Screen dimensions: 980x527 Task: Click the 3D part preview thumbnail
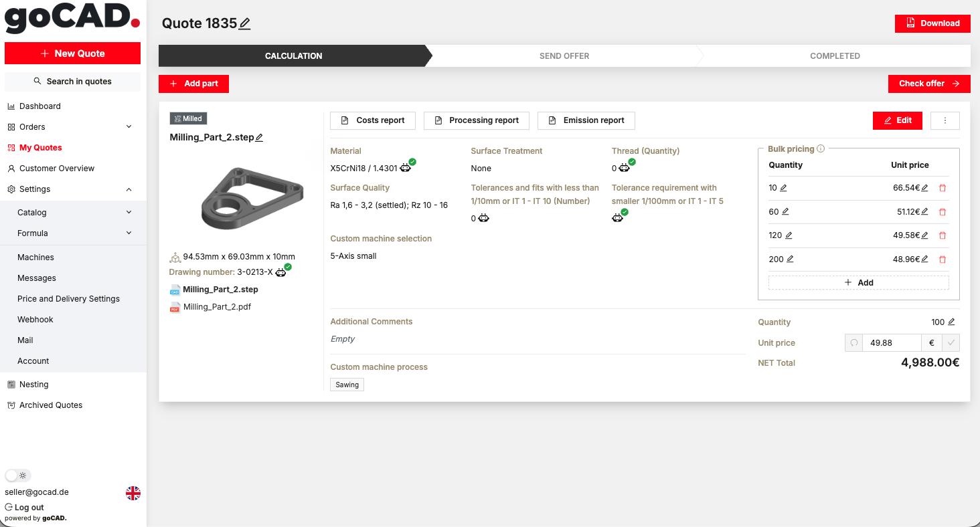point(252,199)
